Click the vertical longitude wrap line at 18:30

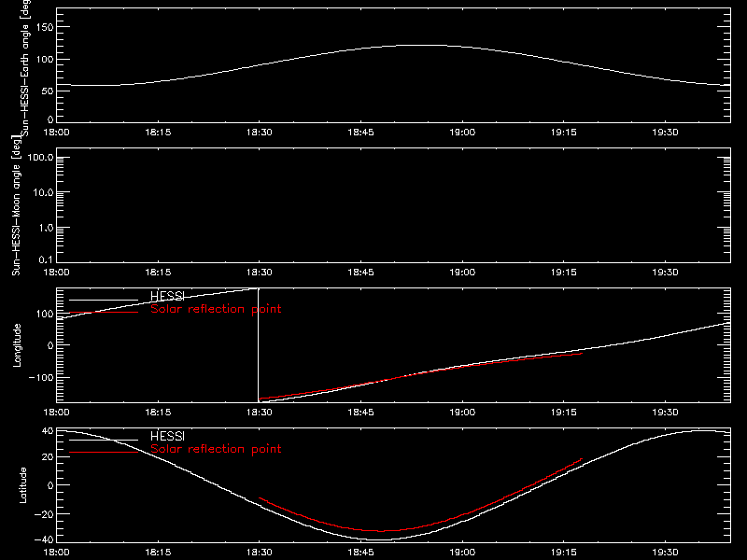[x=259, y=345]
